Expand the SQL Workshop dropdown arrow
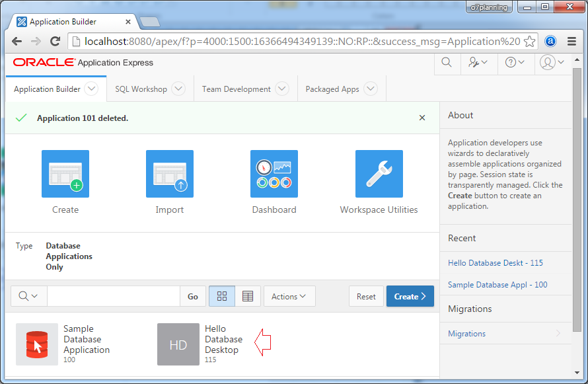Image resolution: width=588 pixels, height=384 pixels. click(x=178, y=89)
